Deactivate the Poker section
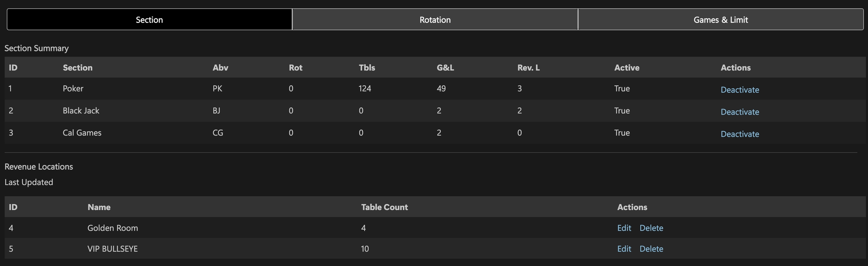868x266 pixels. [x=740, y=90]
